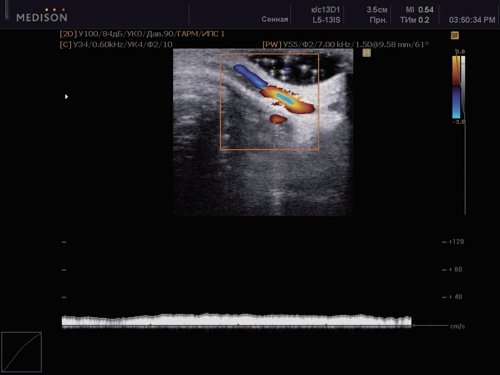The width and height of the screenshot is (500, 375).
Task: Click the tan square marker beside the scan
Action: click(367, 53)
